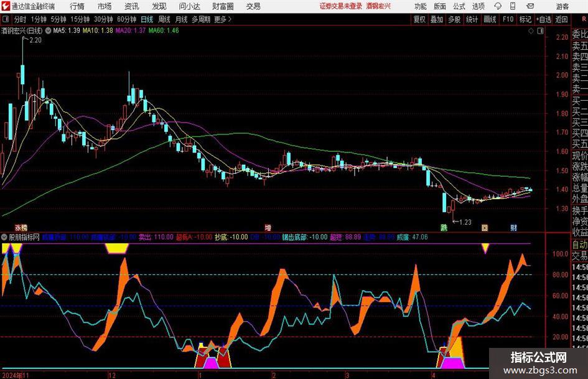
Task: Expand 更多 period options
Action: pos(223,19)
